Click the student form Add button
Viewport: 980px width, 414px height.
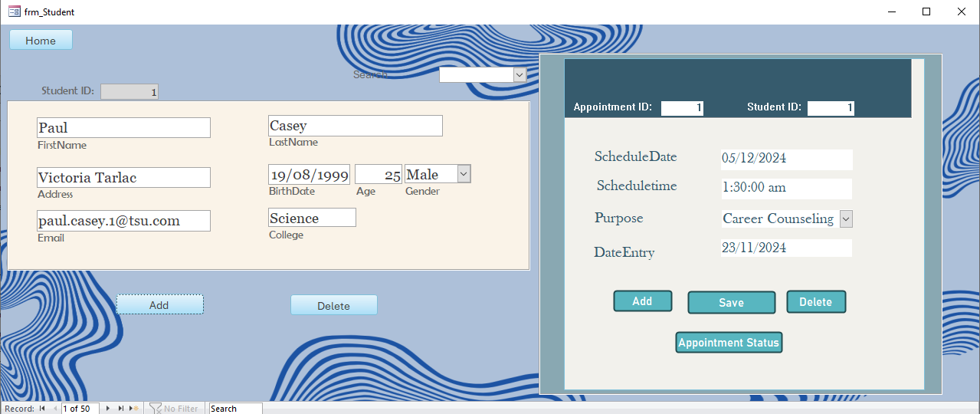[x=159, y=304]
